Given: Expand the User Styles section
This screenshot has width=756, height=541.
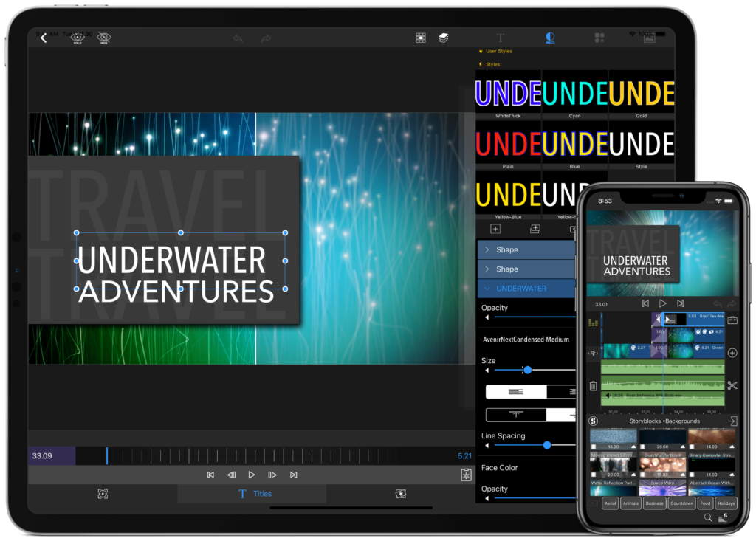Looking at the screenshot, I should pyautogui.click(x=495, y=51).
